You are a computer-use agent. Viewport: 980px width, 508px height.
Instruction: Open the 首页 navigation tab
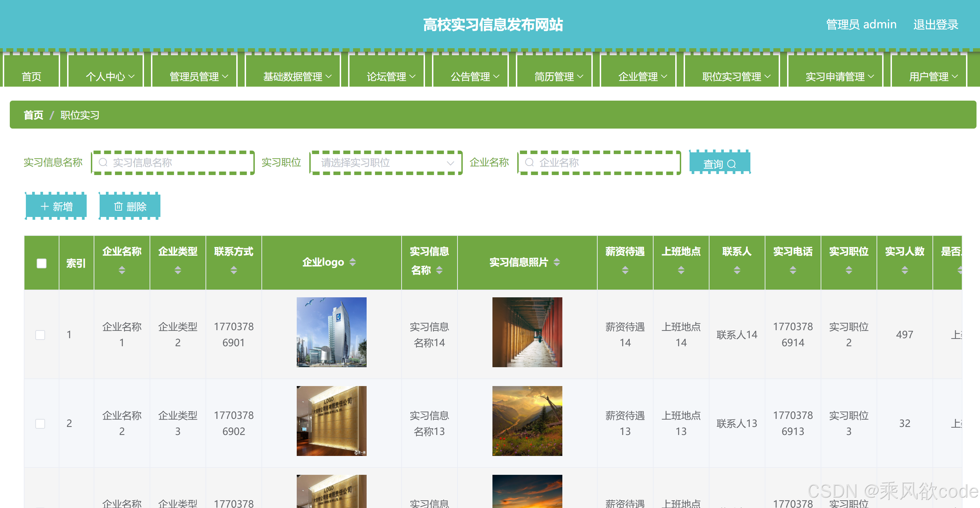click(x=31, y=77)
